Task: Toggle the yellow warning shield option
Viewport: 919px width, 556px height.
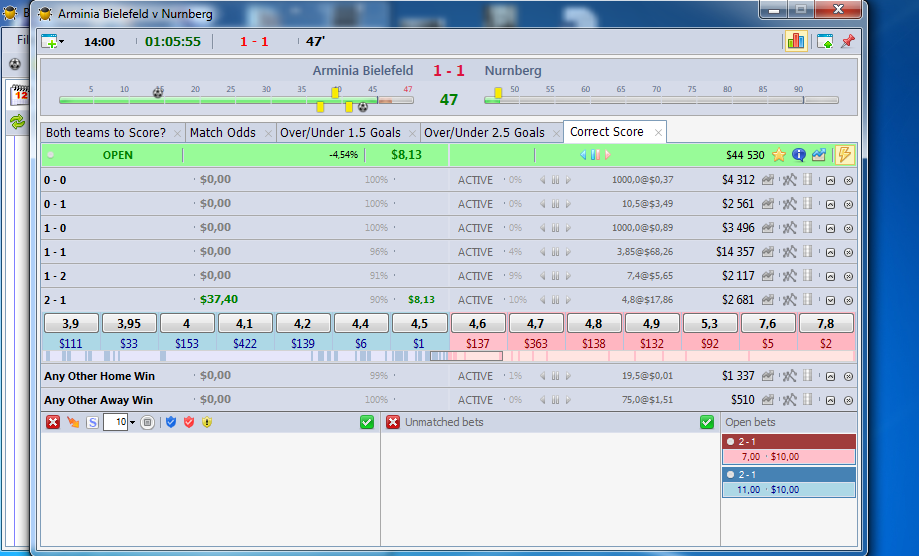Action: pos(207,422)
